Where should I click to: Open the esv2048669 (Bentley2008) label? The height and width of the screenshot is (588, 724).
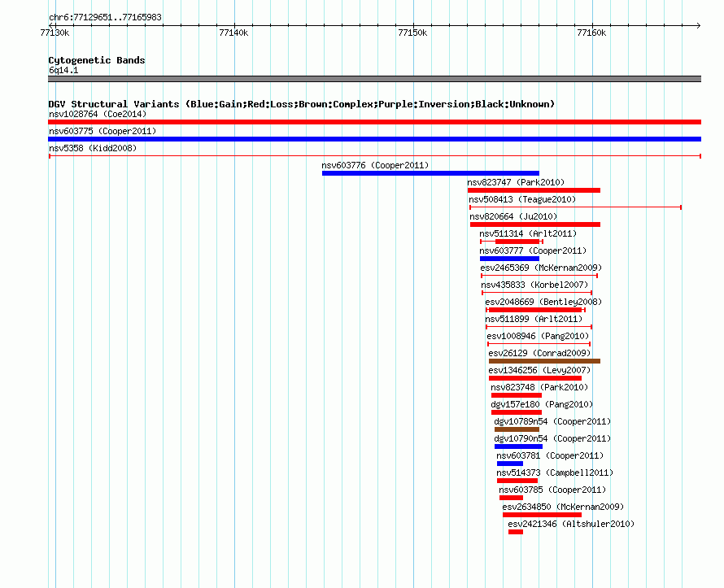(x=543, y=302)
